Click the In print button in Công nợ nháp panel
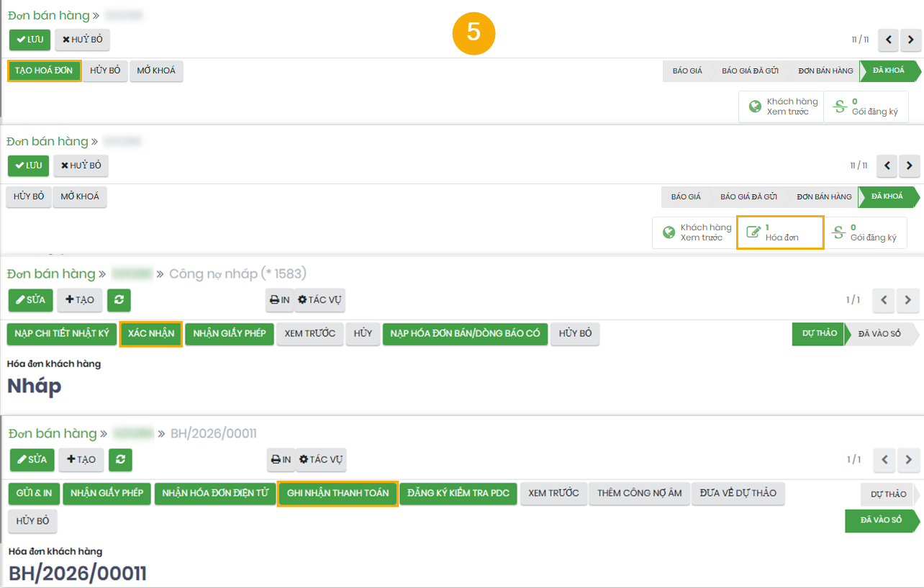The width and height of the screenshot is (924, 588). [x=279, y=299]
